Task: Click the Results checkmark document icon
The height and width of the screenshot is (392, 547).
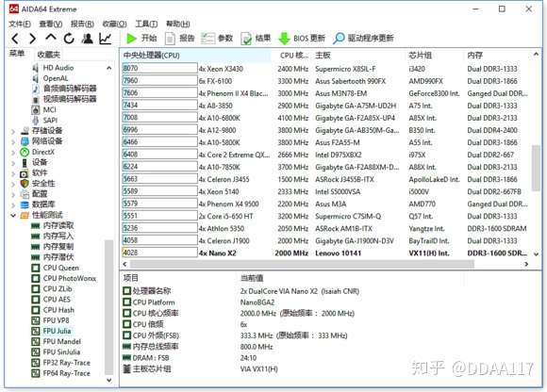Action: tap(246, 39)
